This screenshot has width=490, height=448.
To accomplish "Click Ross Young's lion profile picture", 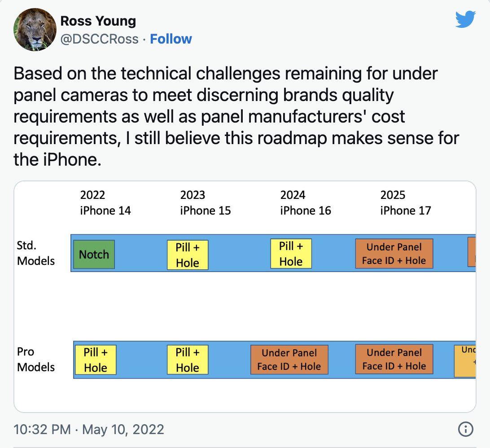I will tap(35, 29).
